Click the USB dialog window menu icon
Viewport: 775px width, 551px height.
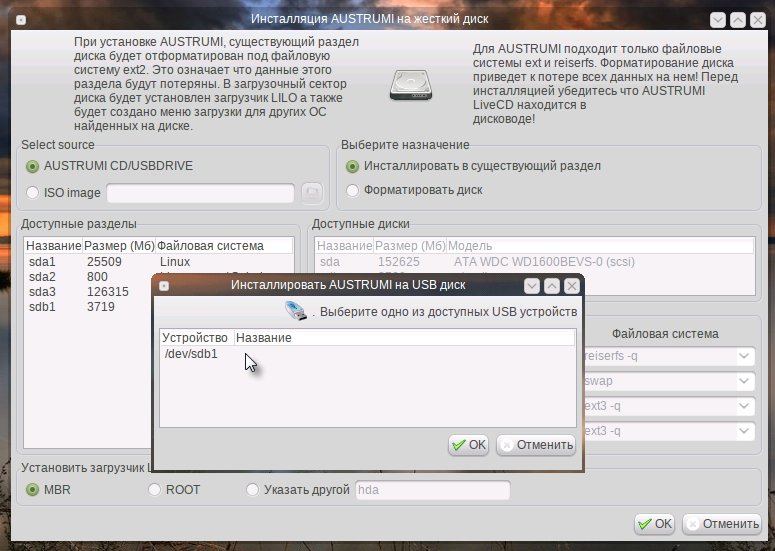164,286
